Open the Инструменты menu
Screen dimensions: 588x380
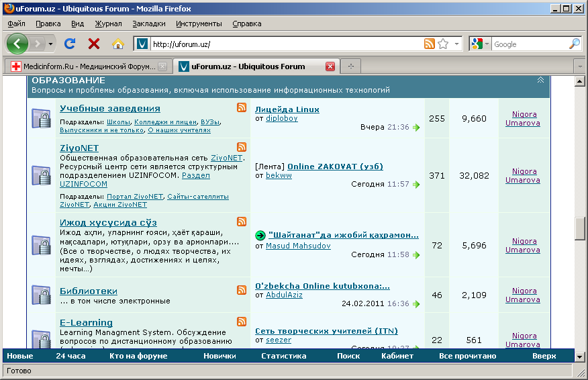199,23
